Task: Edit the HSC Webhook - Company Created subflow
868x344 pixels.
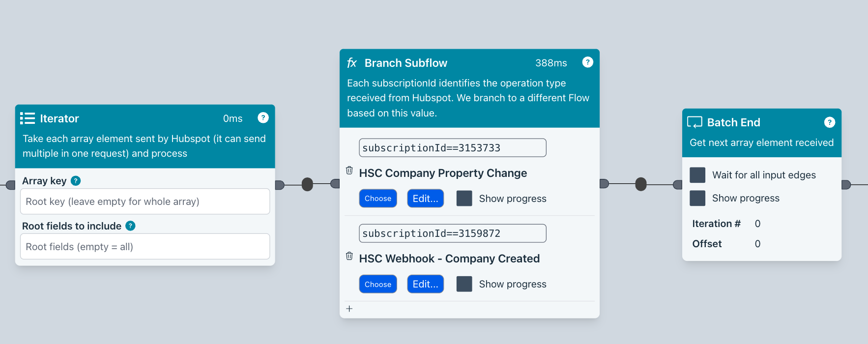Action: point(425,284)
